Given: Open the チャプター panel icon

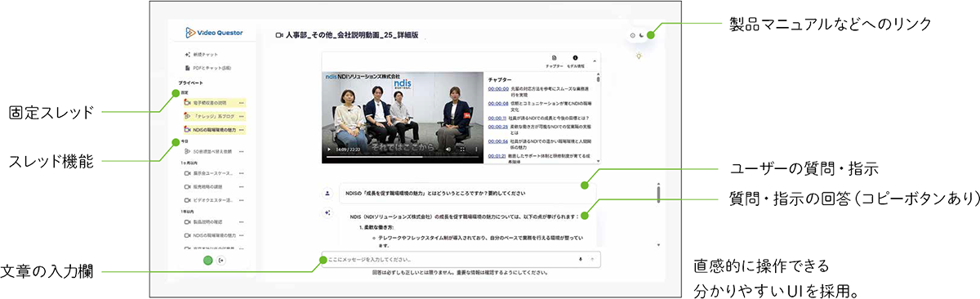Looking at the screenshot, I should [554, 60].
